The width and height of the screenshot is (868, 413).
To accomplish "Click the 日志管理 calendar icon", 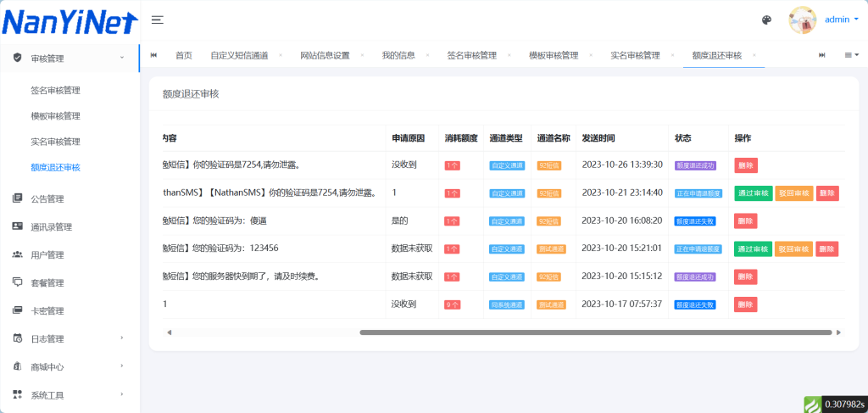I will point(17,339).
